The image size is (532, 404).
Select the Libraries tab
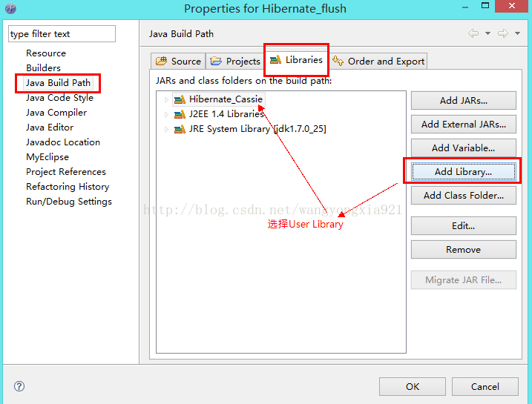tap(296, 59)
